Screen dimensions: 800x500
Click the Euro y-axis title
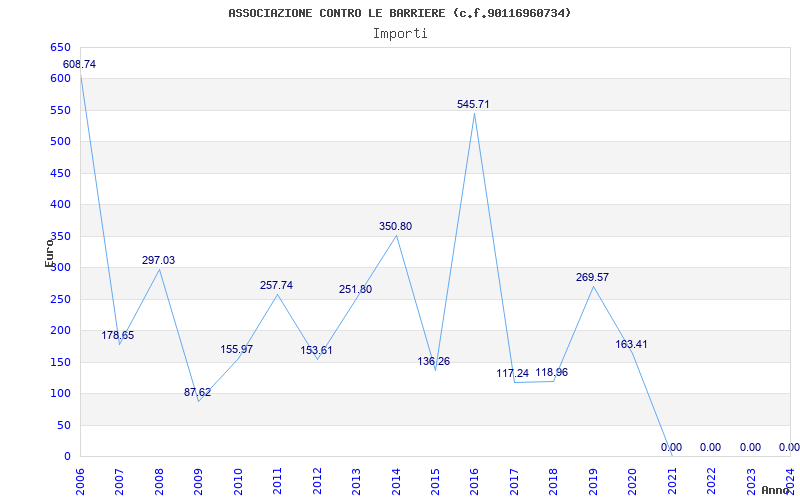[x=49, y=253]
